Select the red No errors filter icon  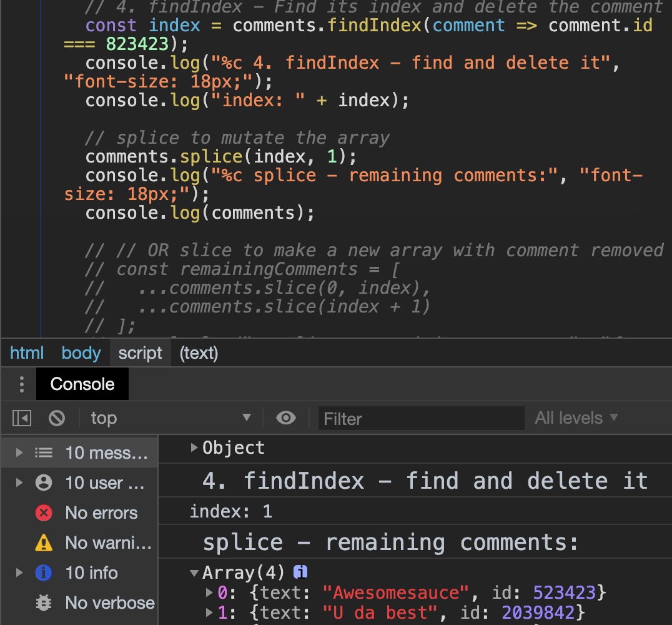[x=43, y=512]
